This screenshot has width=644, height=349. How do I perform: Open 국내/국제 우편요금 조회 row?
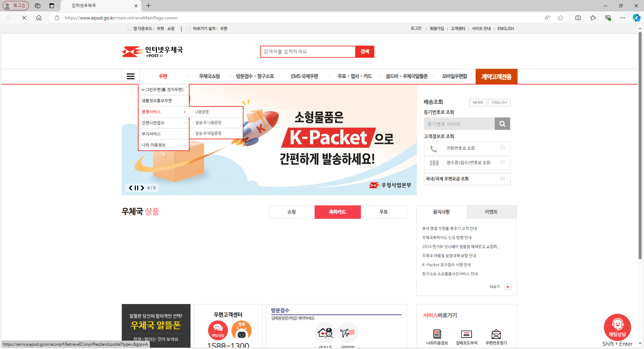coord(467,179)
